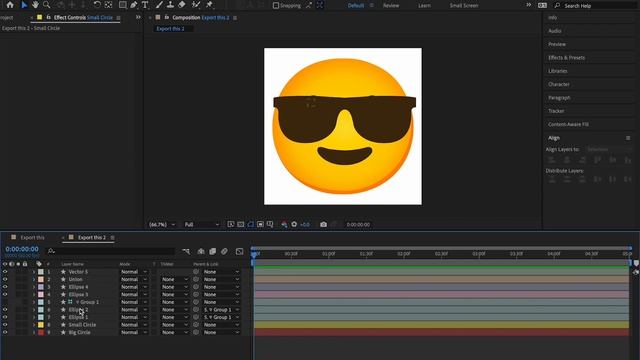Image resolution: width=640 pixels, height=360 pixels.
Task: Click the current timecode 0:00:00:00 display
Action: point(22,249)
